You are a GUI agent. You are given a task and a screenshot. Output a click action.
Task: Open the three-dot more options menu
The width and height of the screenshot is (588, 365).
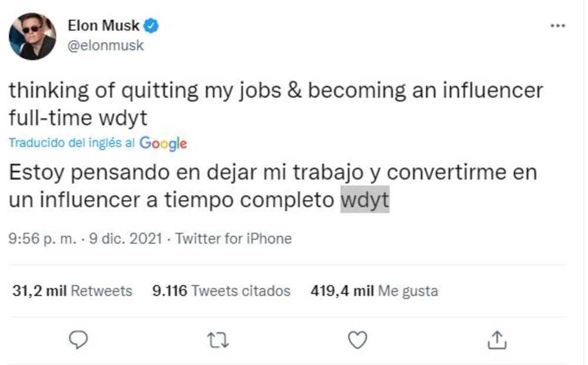pyautogui.click(x=557, y=26)
